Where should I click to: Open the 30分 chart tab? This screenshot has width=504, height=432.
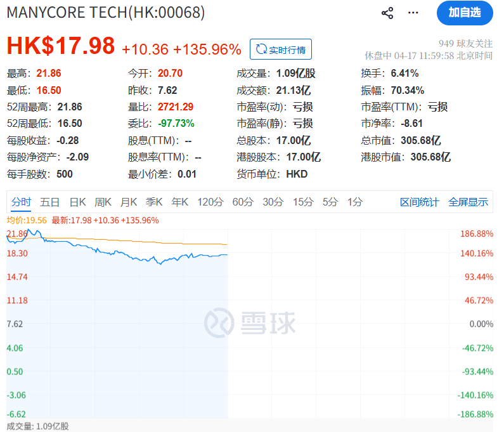(x=273, y=202)
